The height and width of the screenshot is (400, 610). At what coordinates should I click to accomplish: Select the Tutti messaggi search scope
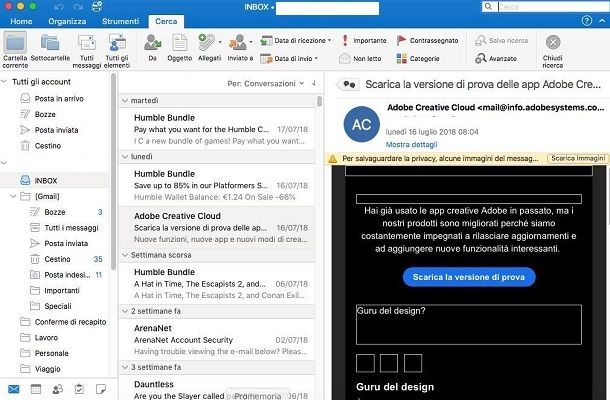(x=87, y=51)
